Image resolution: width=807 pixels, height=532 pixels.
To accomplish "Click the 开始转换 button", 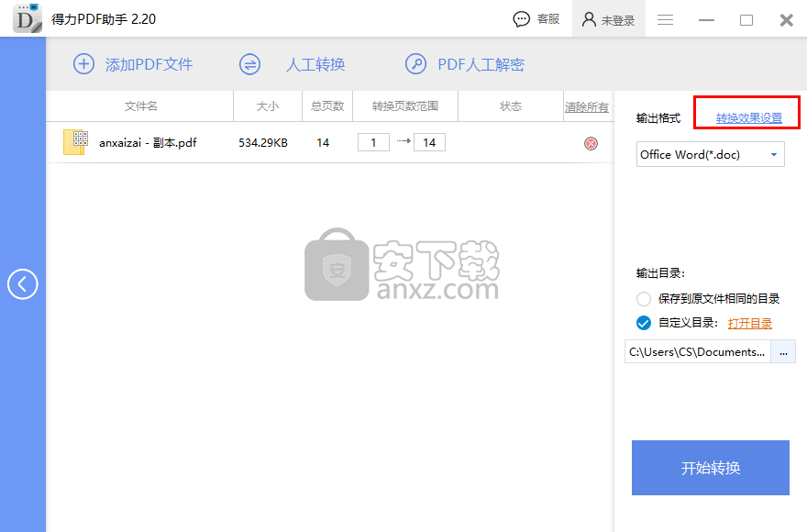I will 710,468.
